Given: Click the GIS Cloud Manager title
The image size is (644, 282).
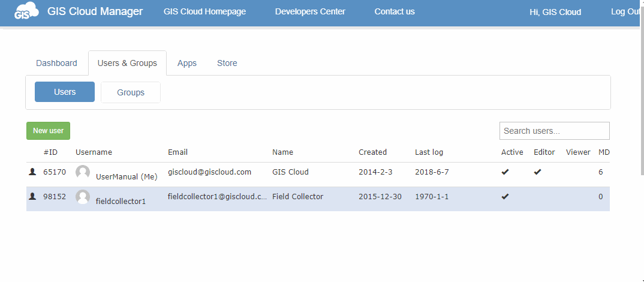Looking at the screenshot, I should point(95,11).
